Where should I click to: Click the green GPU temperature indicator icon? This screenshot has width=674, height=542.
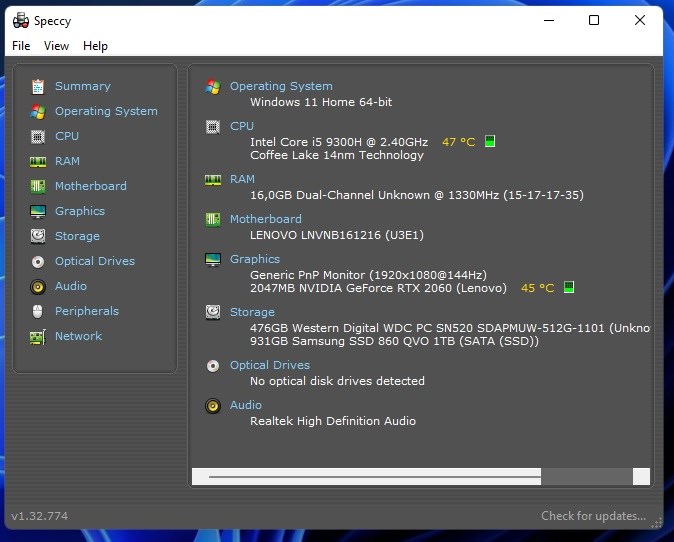(569, 287)
